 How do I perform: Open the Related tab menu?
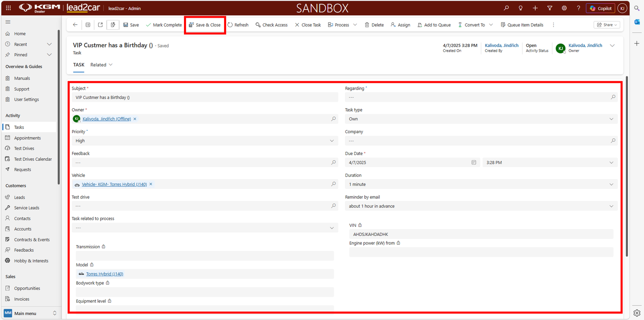(x=101, y=65)
